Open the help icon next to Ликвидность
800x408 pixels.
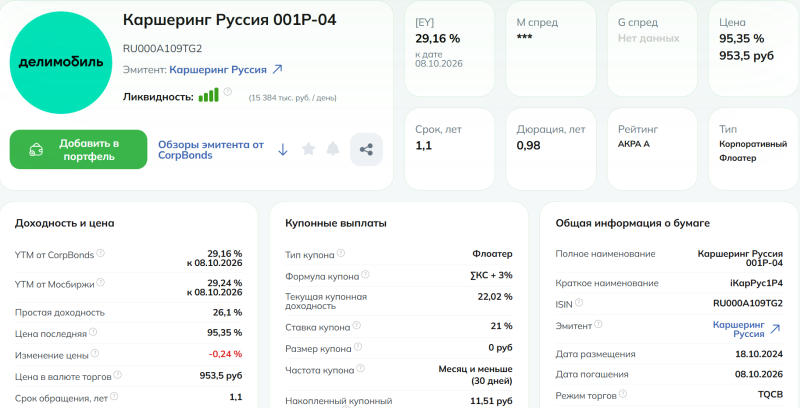pyautogui.click(x=228, y=92)
